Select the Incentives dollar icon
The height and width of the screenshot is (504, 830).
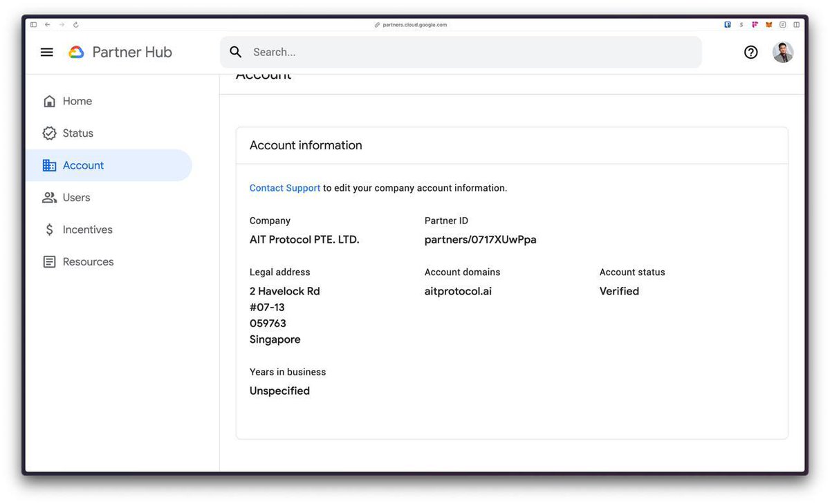(x=49, y=229)
